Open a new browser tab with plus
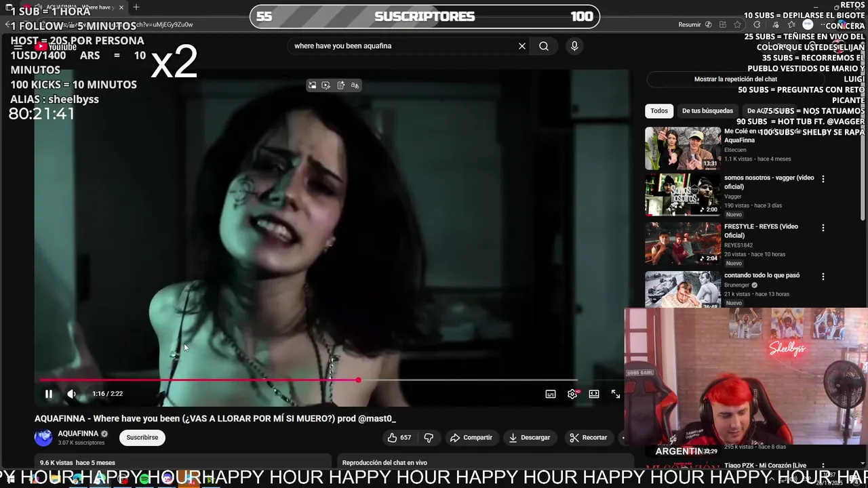The height and width of the screenshot is (488, 868). [136, 7]
